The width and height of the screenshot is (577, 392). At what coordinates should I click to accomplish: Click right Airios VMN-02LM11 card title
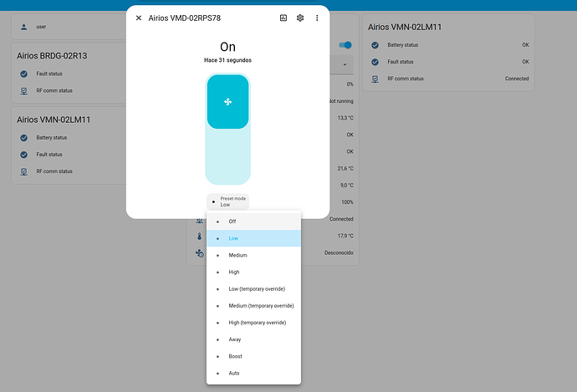pyautogui.click(x=405, y=28)
